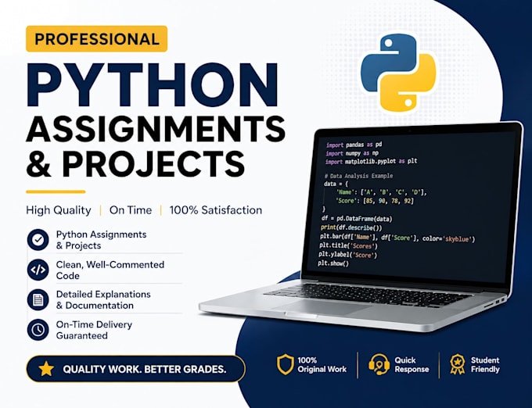Click the headset icon beside Quick Response
The height and width of the screenshot is (408, 532).
coord(379,365)
